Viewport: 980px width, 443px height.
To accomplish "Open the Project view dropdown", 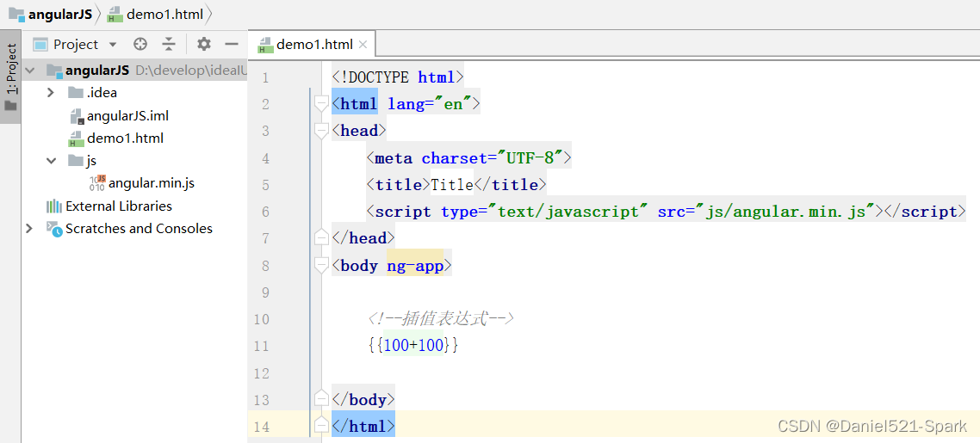I will (113, 45).
